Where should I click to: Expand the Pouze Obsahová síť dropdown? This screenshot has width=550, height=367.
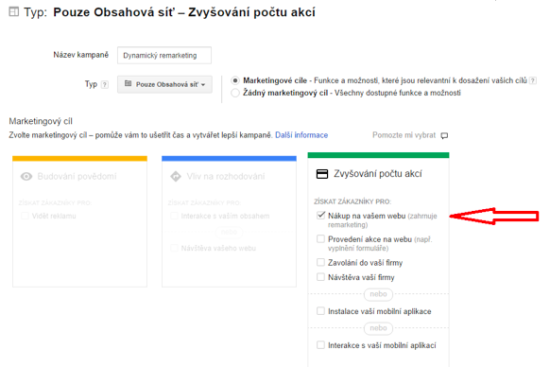click(165, 84)
